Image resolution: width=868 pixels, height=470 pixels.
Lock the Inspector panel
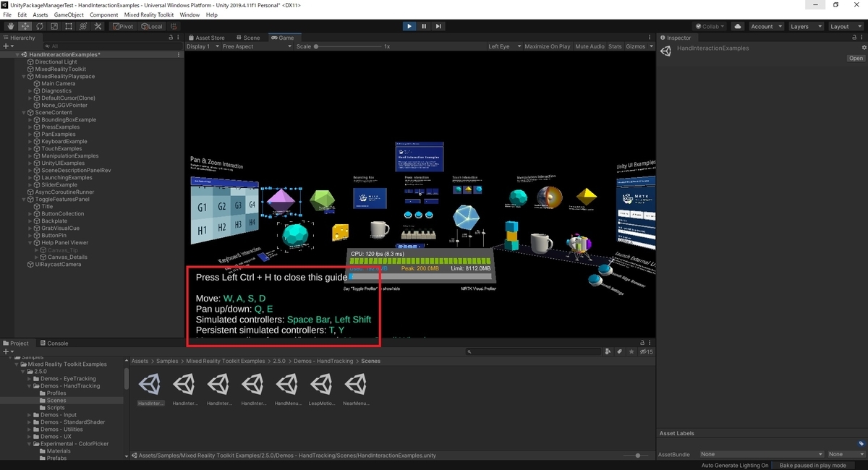coord(856,38)
